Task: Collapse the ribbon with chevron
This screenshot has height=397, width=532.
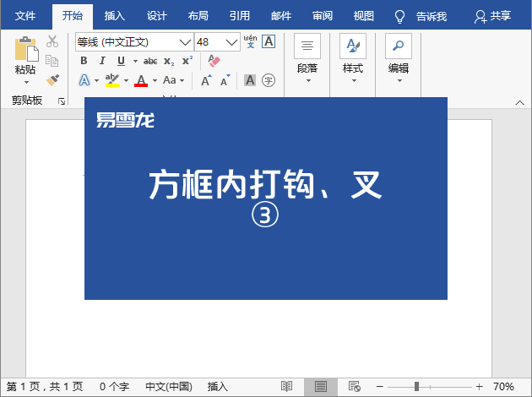Action: (x=520, y=102)
